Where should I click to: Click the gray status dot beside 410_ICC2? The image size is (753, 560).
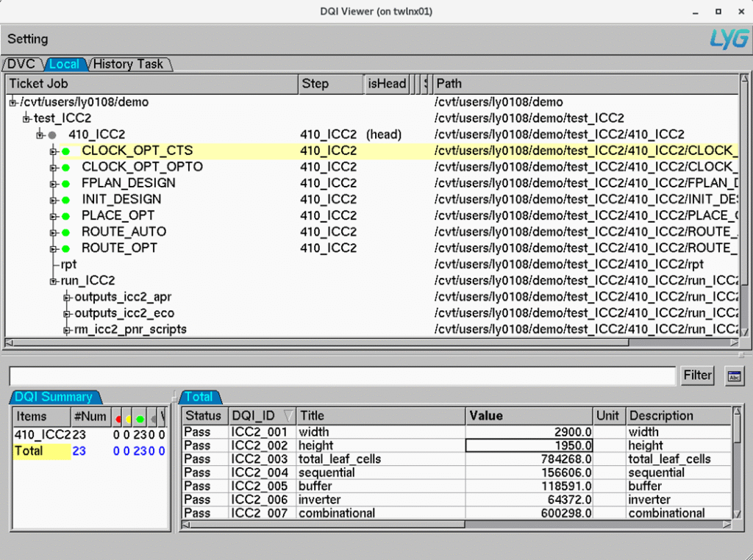click(52, 135)
